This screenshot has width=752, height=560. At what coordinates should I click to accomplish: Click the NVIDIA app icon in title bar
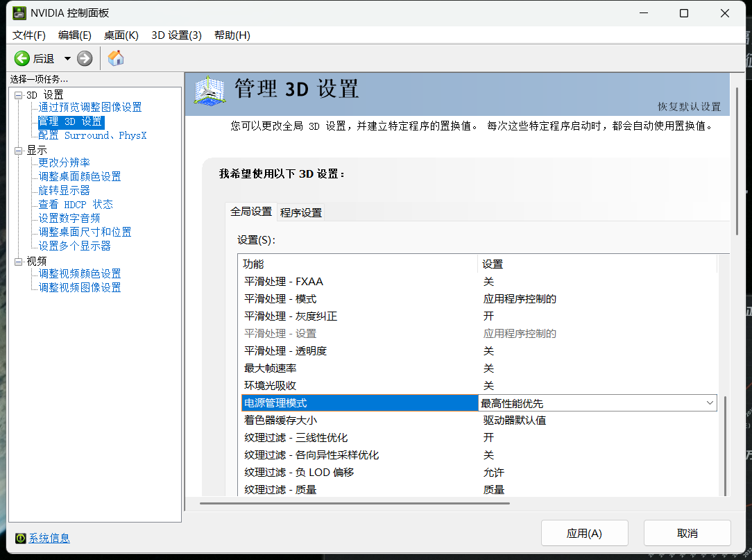(x=19, y=13)
